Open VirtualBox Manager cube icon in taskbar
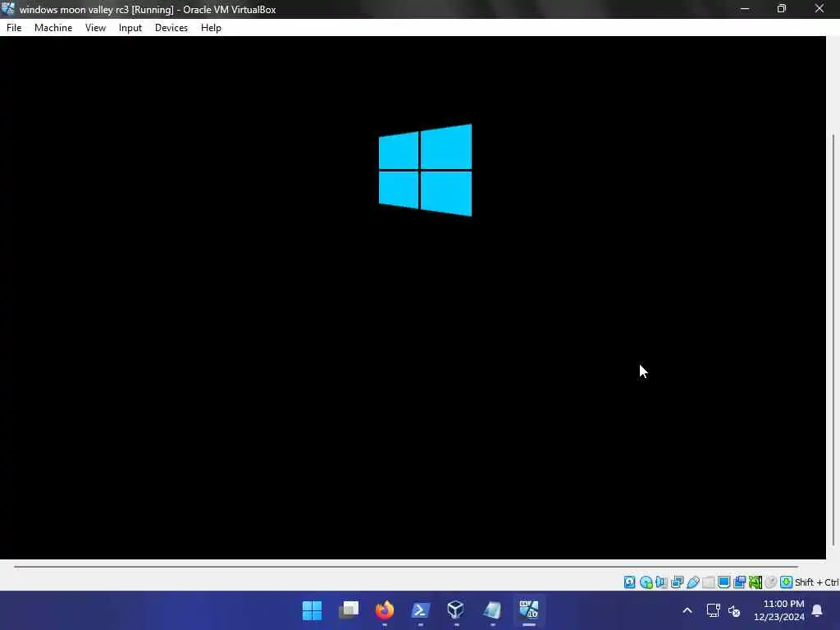 tap(456, 610)
